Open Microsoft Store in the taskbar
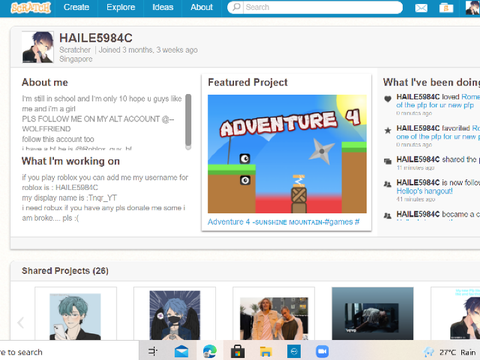The width and height of the screenshot is (480, 360). [238, 352]
